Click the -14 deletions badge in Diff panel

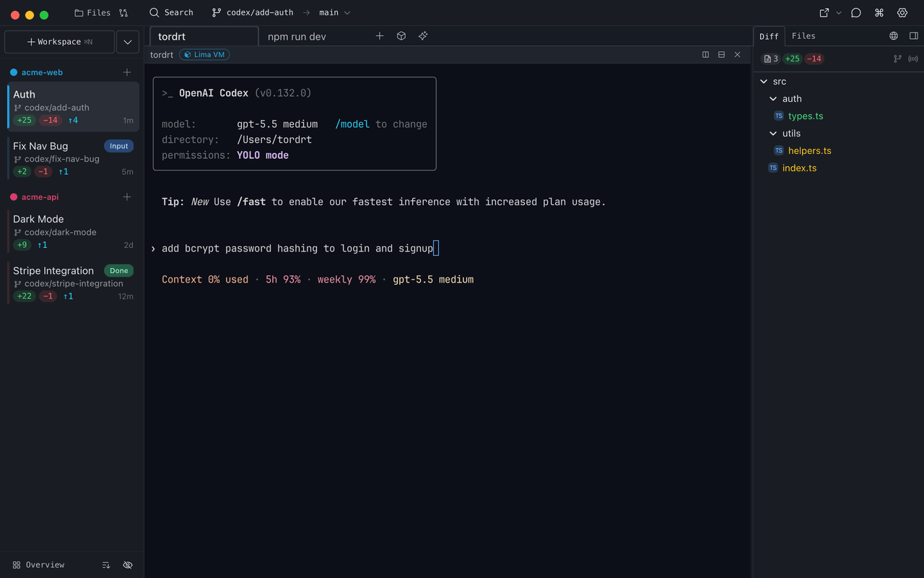pyautogui.click(x=814, y=59)
